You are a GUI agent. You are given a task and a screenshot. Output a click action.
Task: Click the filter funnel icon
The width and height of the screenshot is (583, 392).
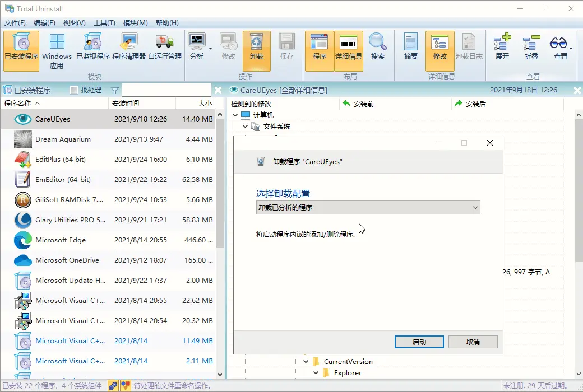click(x=115, y=90)
